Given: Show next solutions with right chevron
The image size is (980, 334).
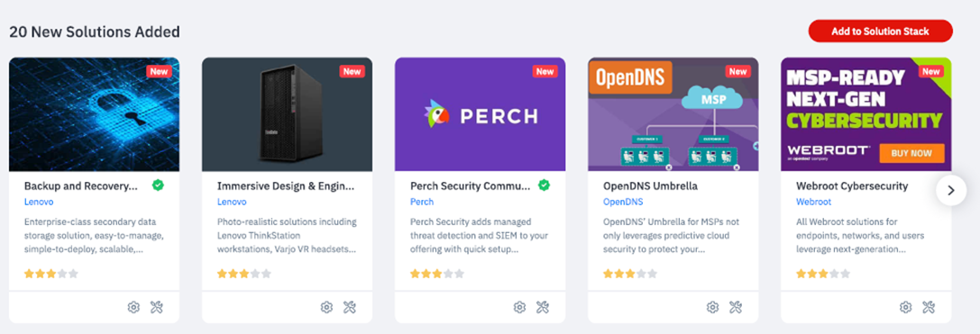Looking at the screenshot, I should (951, 191).
